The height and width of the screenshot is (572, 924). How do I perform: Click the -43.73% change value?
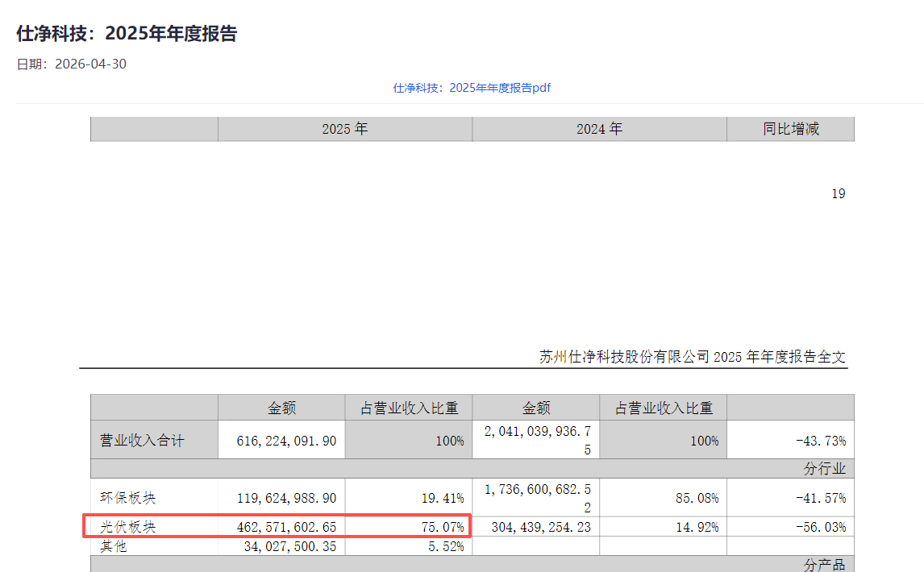(821, 441)
